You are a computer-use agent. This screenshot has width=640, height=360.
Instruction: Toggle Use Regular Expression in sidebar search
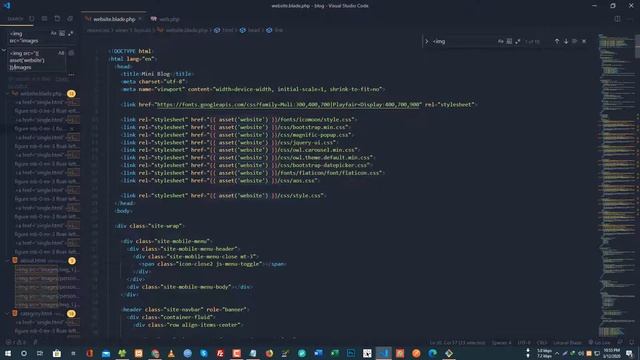[71, 33]
